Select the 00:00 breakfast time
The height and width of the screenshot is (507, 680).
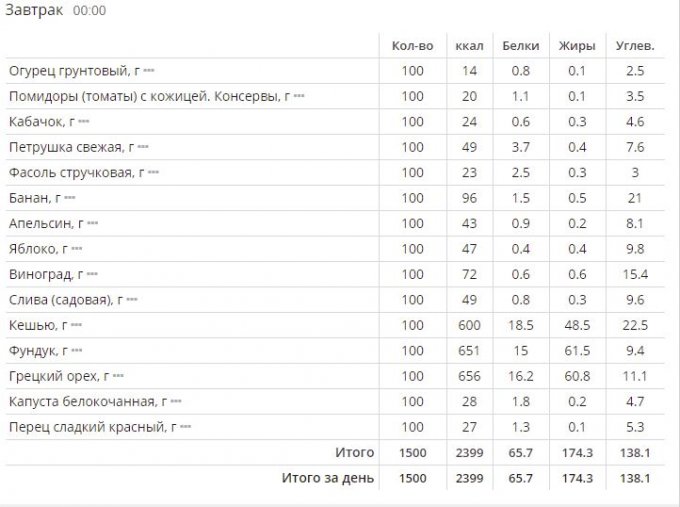point(90,11)
